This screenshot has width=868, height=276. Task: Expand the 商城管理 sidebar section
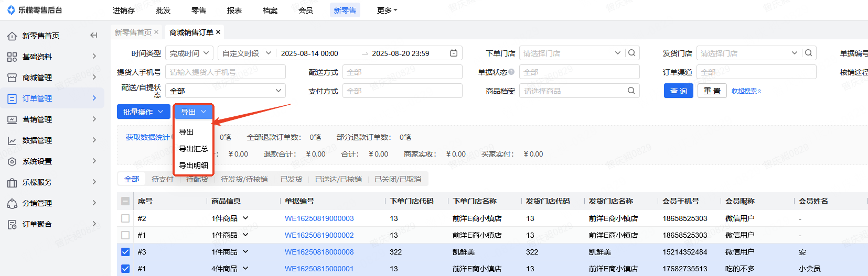94,77
